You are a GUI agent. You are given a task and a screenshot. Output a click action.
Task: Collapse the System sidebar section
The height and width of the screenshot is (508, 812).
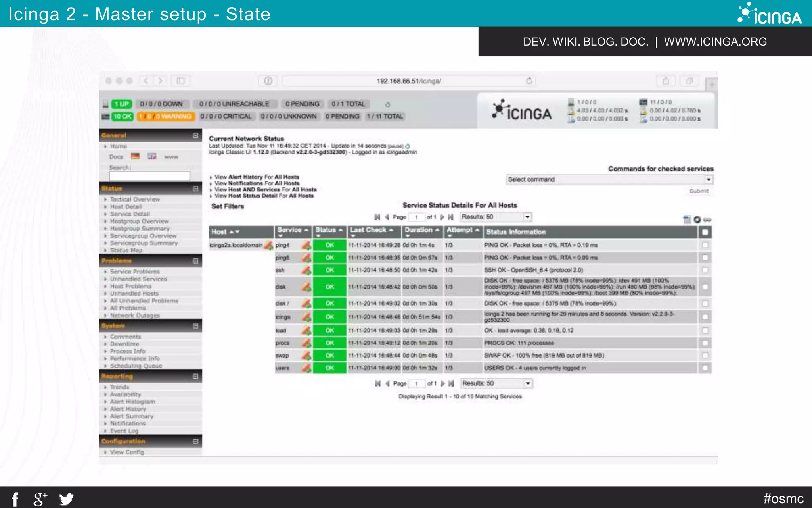[x=195, y=326]
